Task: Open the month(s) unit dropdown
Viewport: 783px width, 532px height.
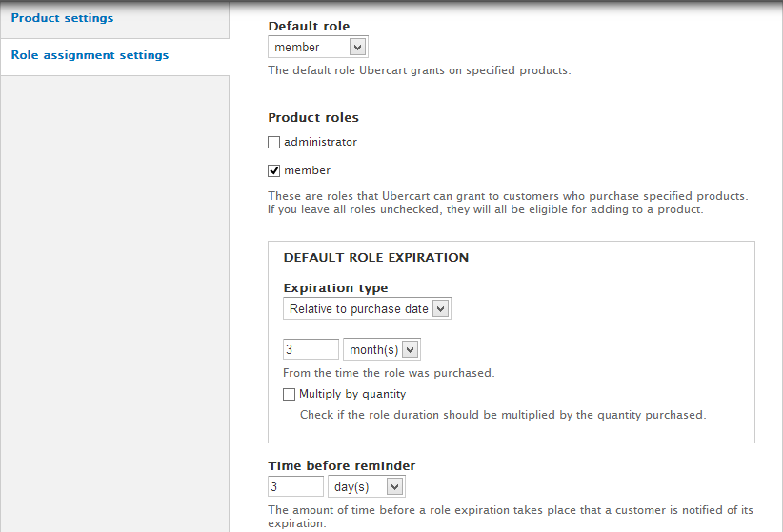Action: (381, 350)
